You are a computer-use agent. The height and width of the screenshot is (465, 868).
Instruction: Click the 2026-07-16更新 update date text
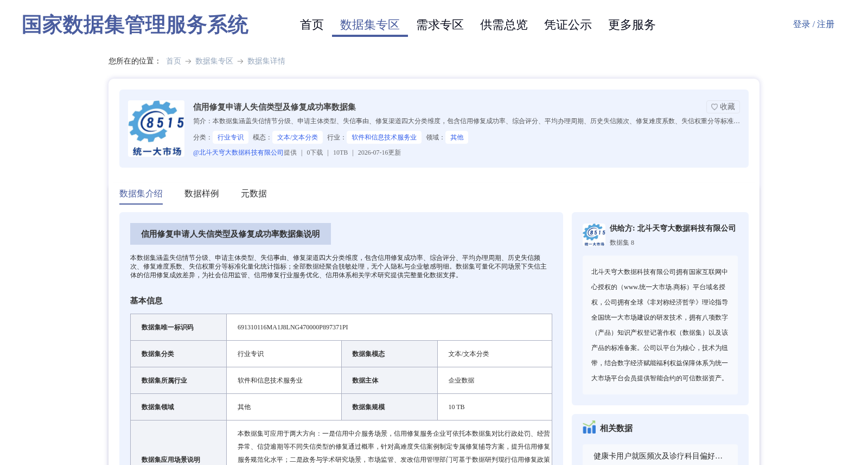pyautogui.click(x=379, y=152)
